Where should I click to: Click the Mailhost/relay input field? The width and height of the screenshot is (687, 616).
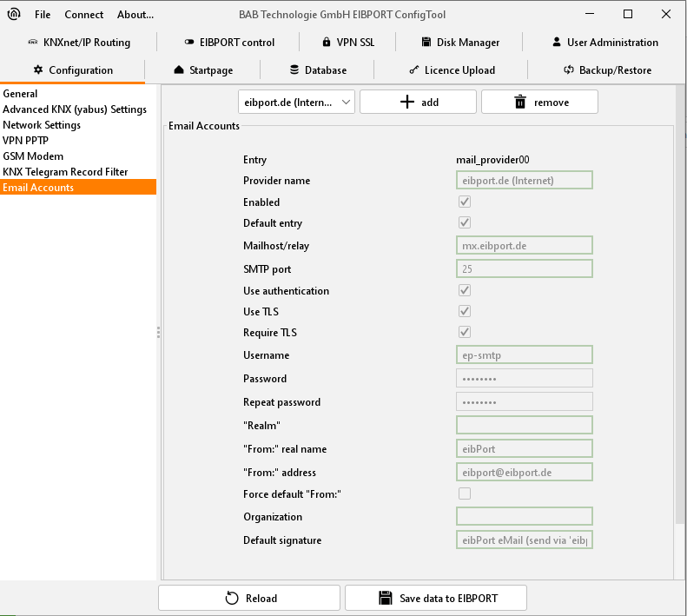[x=524, y=246]
